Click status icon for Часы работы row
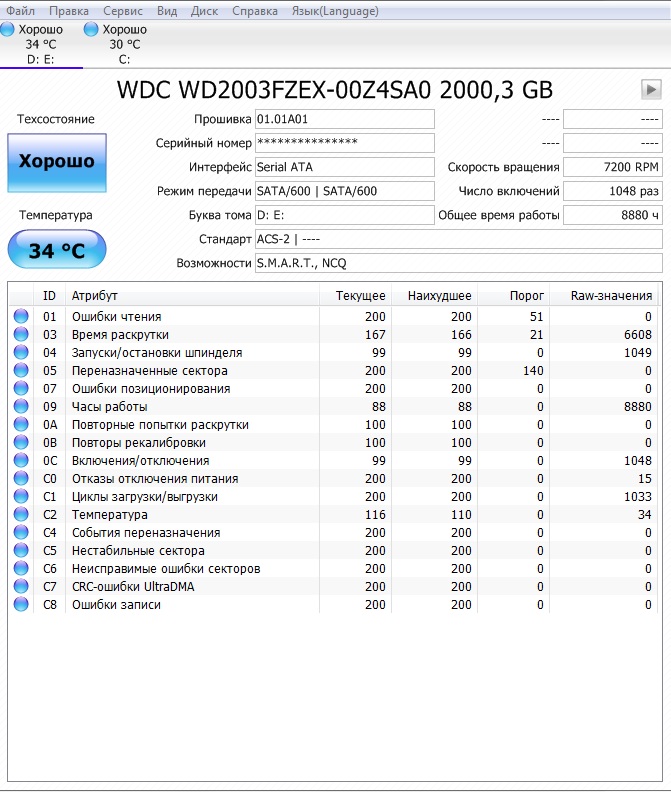This screenshot has width=671, height=792. 21,406
